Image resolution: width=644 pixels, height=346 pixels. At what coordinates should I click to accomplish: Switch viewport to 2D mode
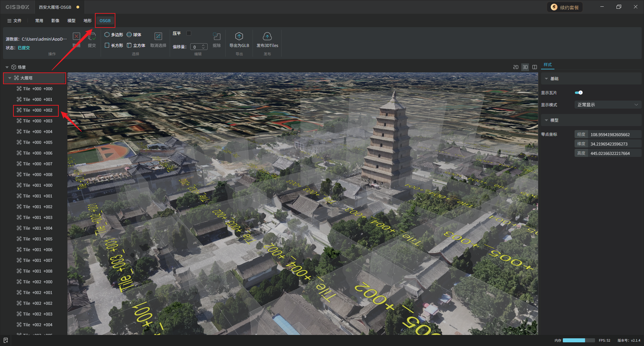516,67
